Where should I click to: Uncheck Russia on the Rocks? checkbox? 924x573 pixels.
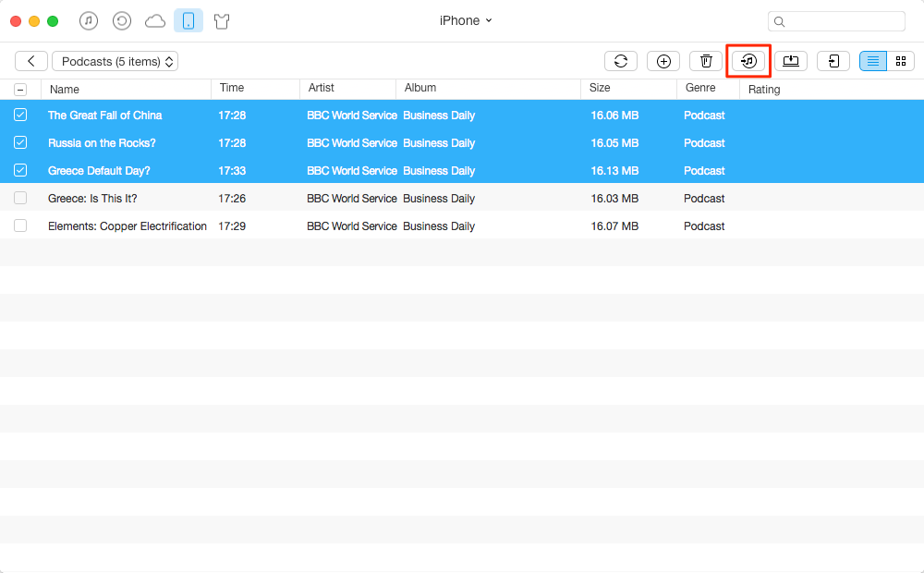coord(20,142)
